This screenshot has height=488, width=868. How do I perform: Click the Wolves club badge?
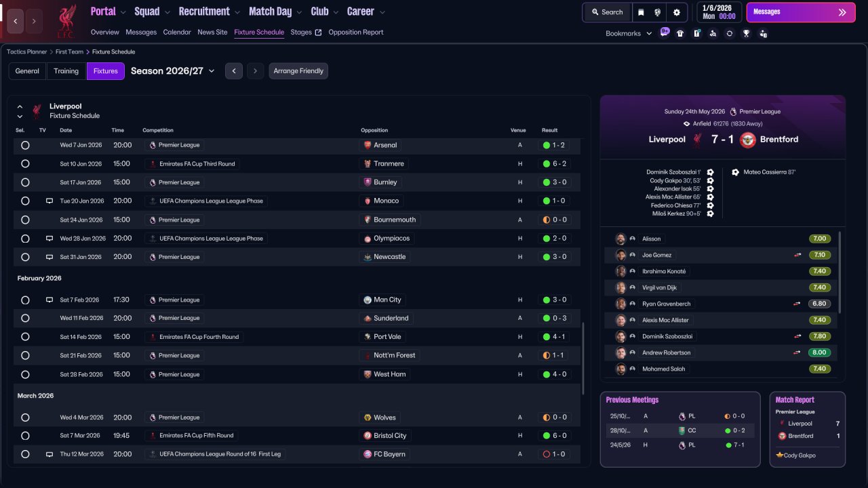pyautogui.click(x=368, y=418)
